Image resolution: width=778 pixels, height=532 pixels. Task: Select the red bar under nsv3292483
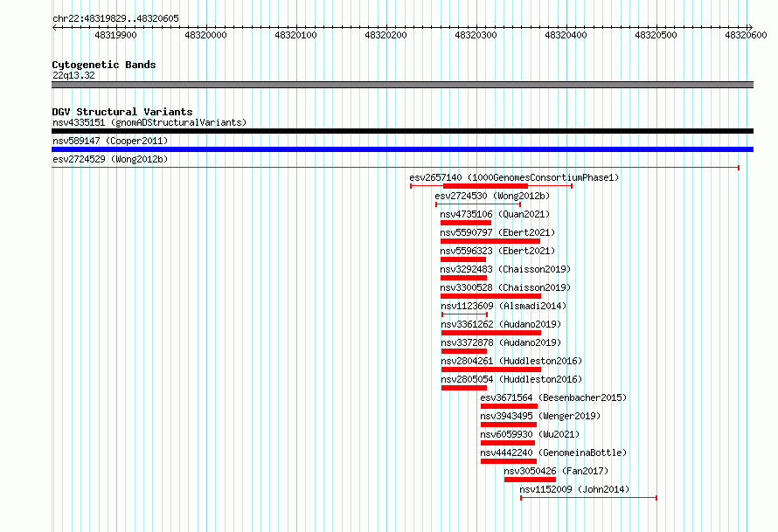point(464,278)
